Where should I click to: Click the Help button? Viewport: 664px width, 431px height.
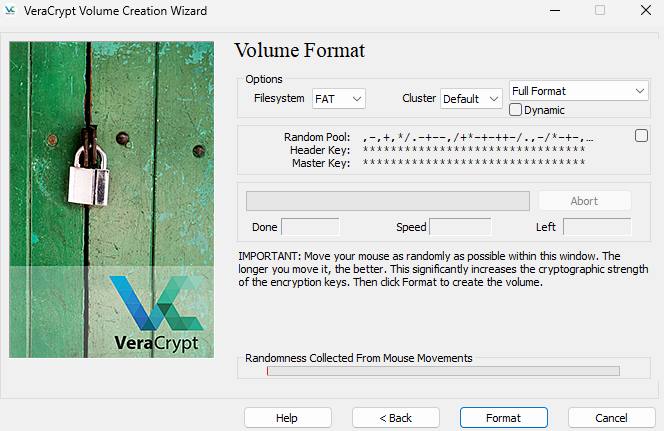pos(287,417)
